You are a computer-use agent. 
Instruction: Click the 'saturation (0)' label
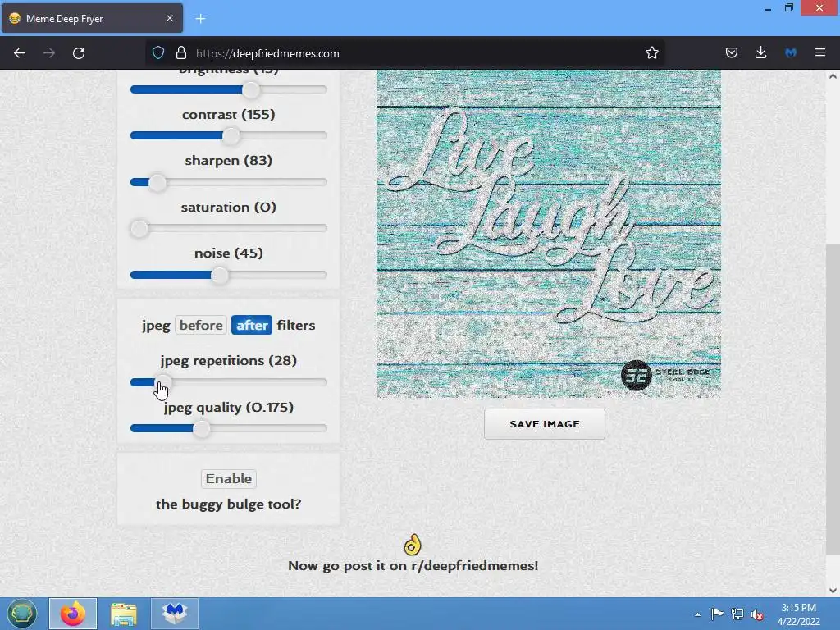pyautogui.click(x=229, y=208)
